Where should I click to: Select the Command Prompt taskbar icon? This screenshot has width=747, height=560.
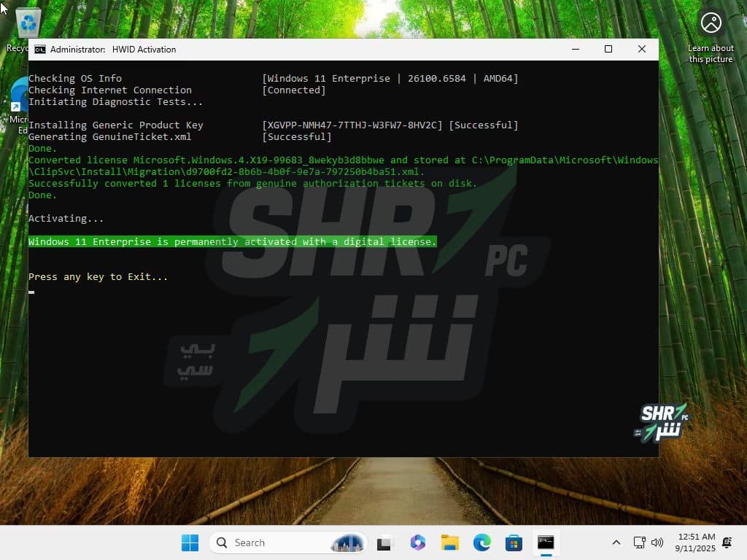[546, 542]
